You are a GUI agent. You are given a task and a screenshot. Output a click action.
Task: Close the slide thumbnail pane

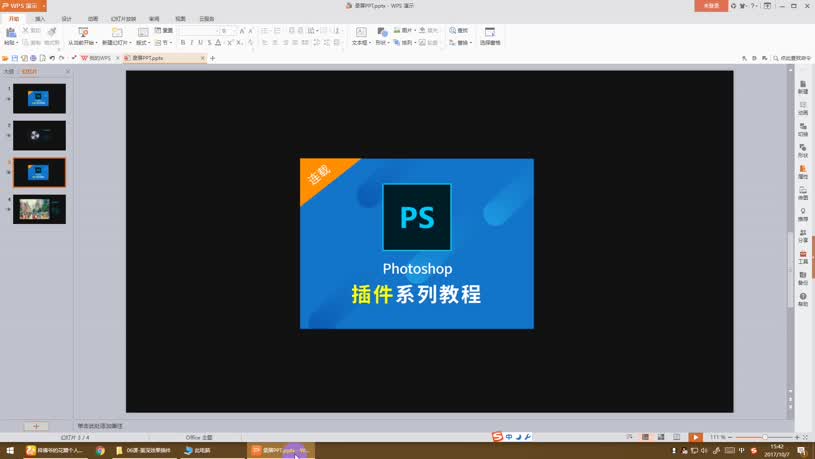68,71
